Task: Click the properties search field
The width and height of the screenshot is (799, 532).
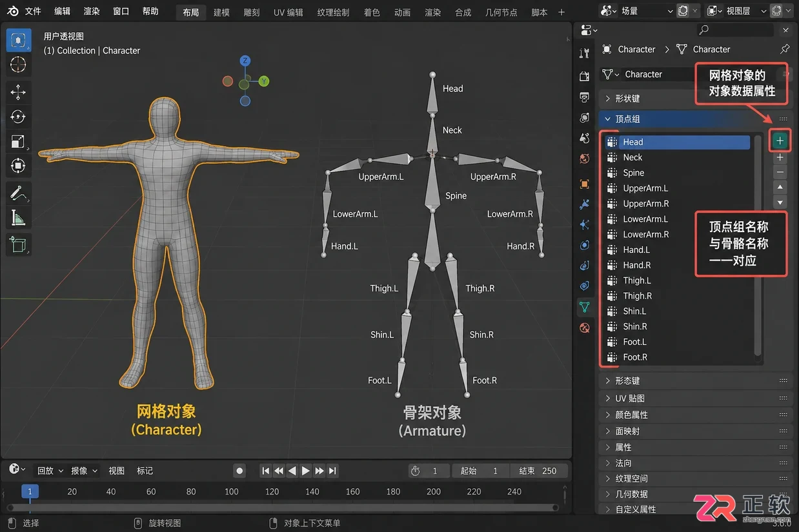Action: pos(736,30)
